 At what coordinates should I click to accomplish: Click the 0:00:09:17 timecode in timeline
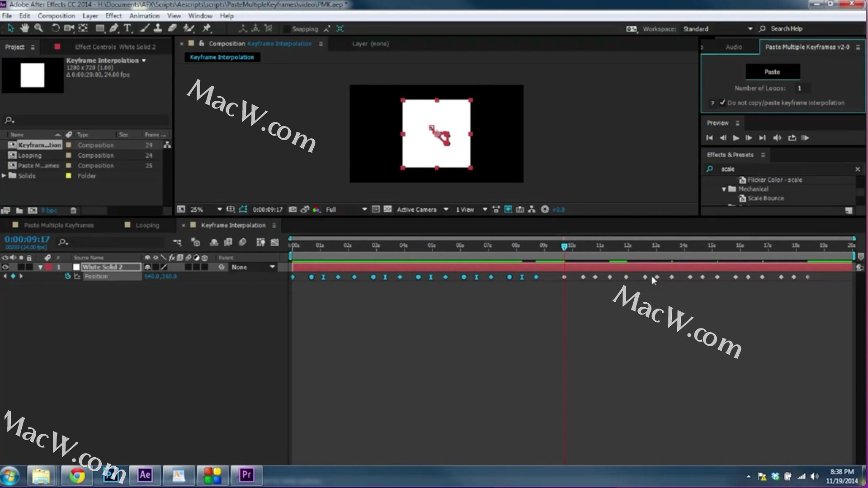[x=27, y=239]
